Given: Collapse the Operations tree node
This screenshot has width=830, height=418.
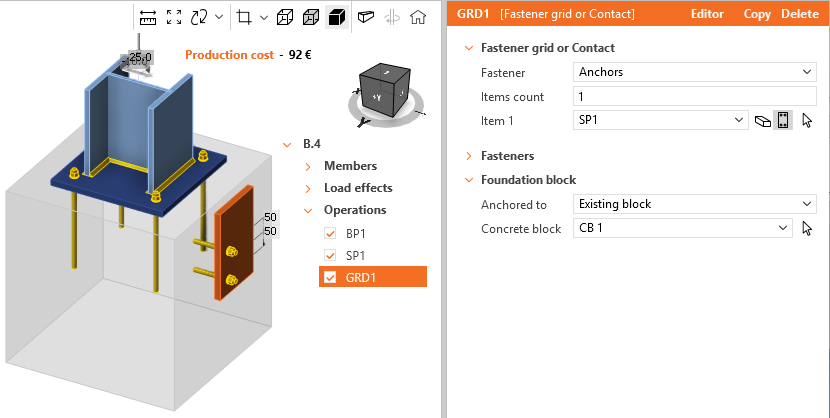Looking at the screenshot, I should [x=308, y=211].
